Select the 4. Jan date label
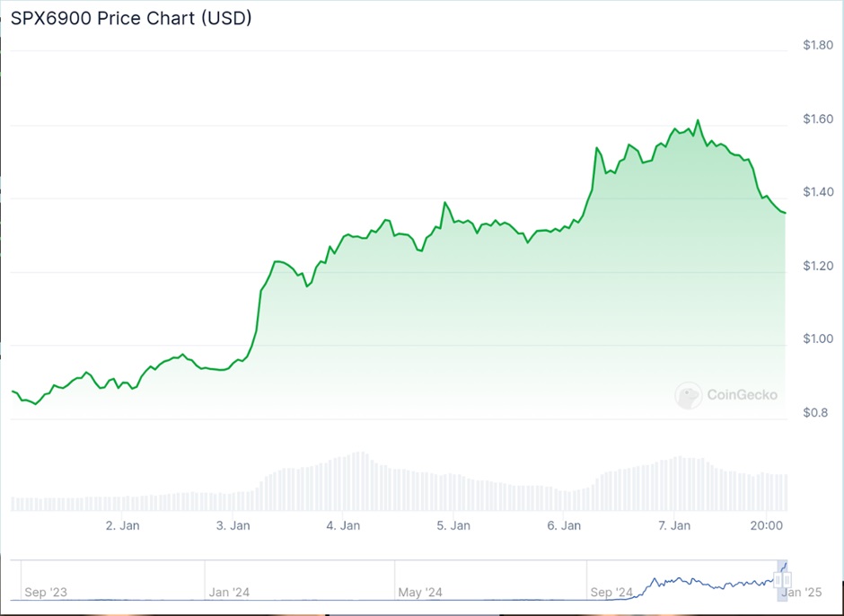The image size is (844, 616). click(x=343, y=525)
